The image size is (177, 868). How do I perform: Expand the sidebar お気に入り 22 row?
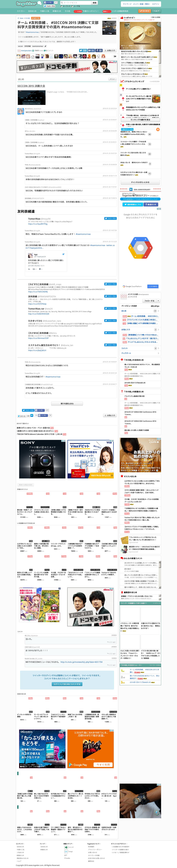(140, 330)
